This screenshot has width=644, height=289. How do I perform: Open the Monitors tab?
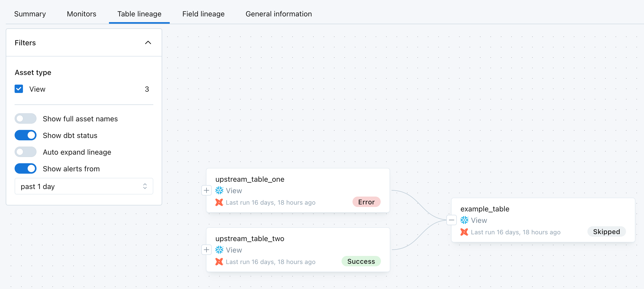[81, 14]
